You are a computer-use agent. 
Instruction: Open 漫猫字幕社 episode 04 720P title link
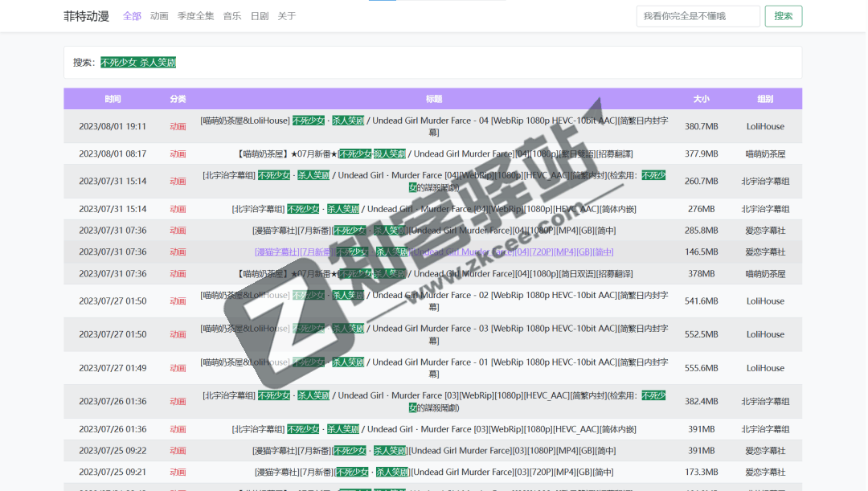click(x=434, y=252)
